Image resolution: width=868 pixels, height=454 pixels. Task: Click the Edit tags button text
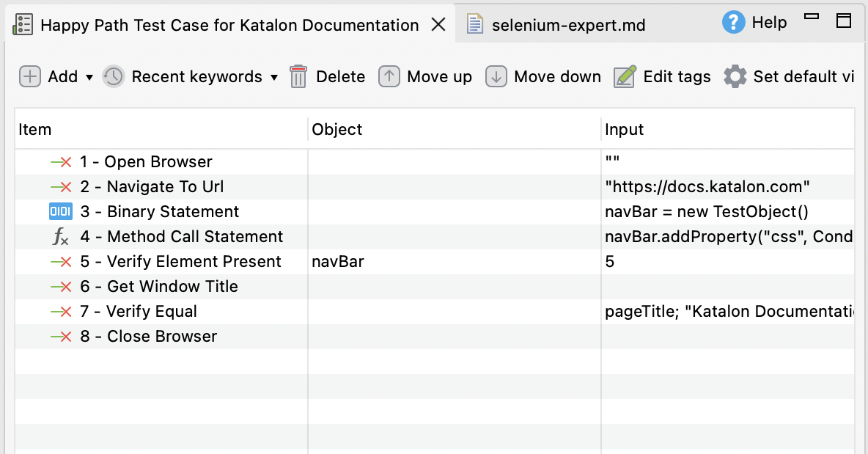[676, 76]
